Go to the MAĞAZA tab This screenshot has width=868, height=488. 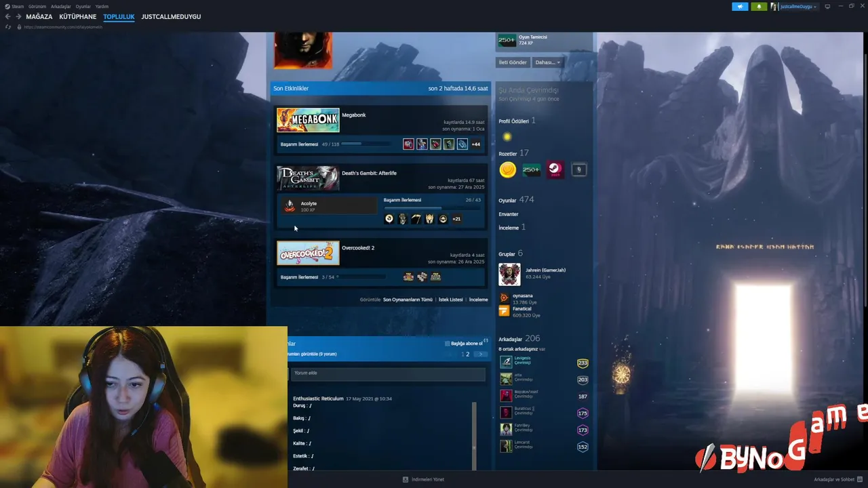pos(39,16)
